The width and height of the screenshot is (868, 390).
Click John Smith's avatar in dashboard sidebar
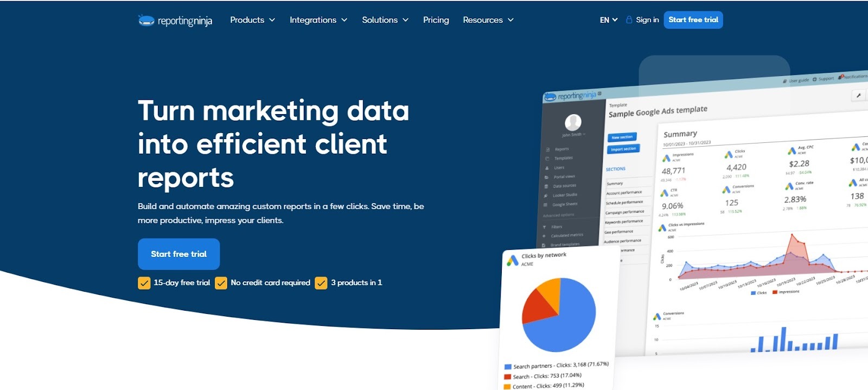point(573,122)
